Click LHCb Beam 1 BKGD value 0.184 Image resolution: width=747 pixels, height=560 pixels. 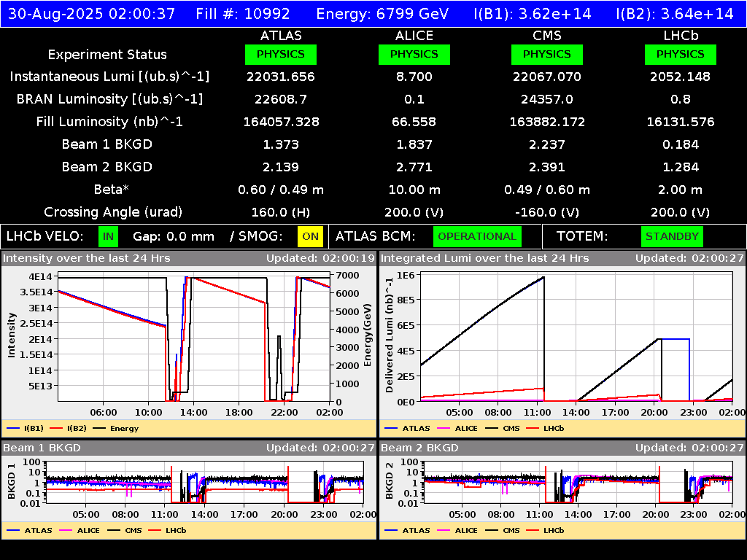pyautogui.click(x=681, y=144)
